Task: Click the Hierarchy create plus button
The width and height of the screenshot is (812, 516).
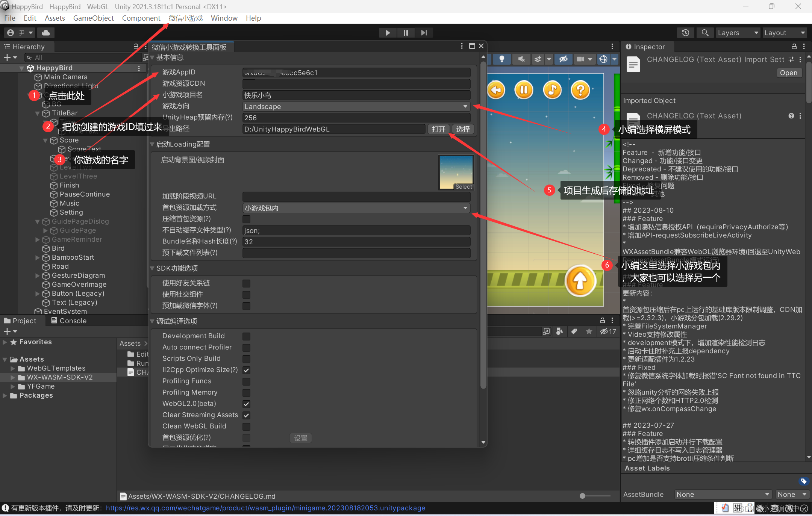Action: [x=10, y=58]
